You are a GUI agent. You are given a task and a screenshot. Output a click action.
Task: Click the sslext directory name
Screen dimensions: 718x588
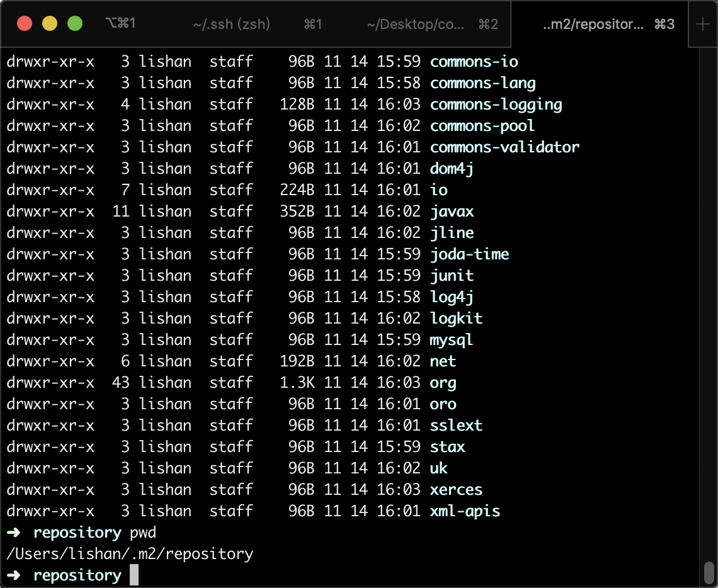pyautogui.click(x=456, y=425)
